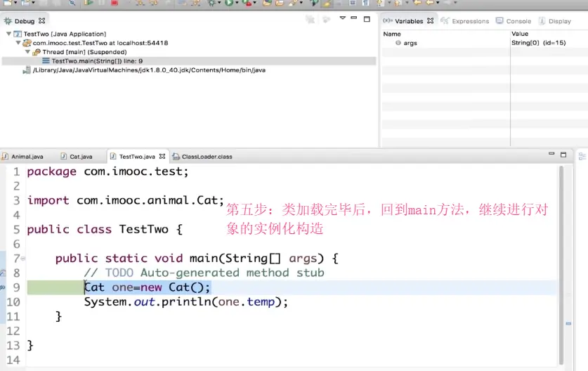Collapse com.imooc.test.TestTwo at localhost node
Screen dimensions: 588x371
coord(18,43)
